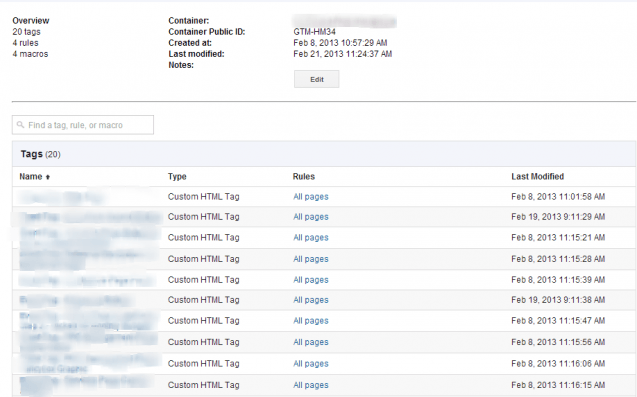Open All pages rule in the 11:16:06 AM row
This screenshot has width=637, height=397.
coord(311,364)
